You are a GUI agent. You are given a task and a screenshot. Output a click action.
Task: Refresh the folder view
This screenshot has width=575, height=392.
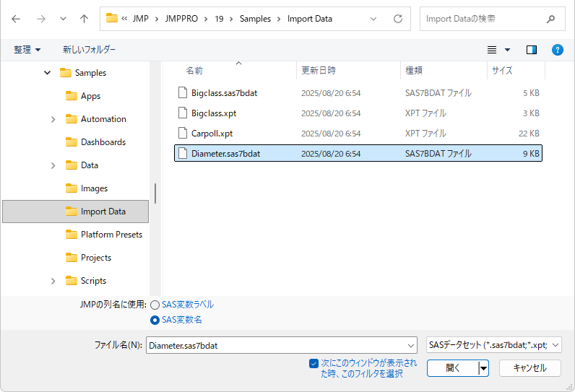point(398,19)
